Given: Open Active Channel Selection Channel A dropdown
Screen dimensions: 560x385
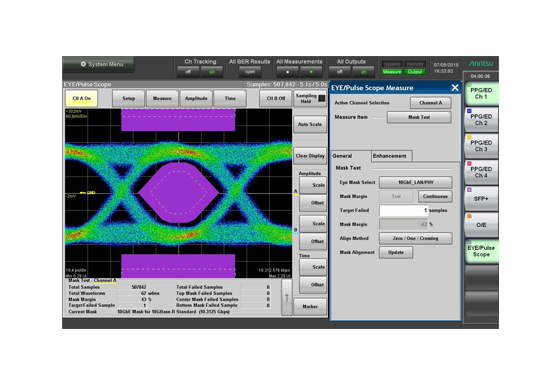Looking at the screenshot, I should (430, 103).
